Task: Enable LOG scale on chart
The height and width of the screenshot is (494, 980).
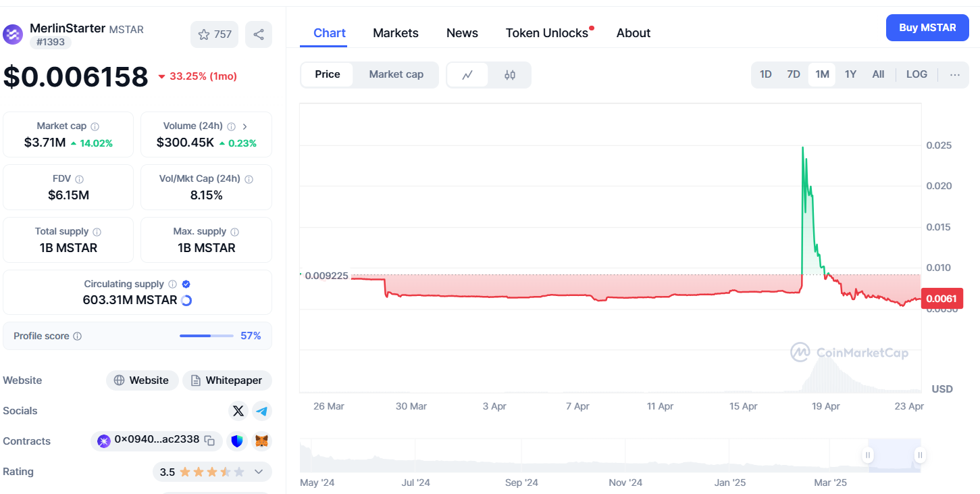Action: click(917, 74)
